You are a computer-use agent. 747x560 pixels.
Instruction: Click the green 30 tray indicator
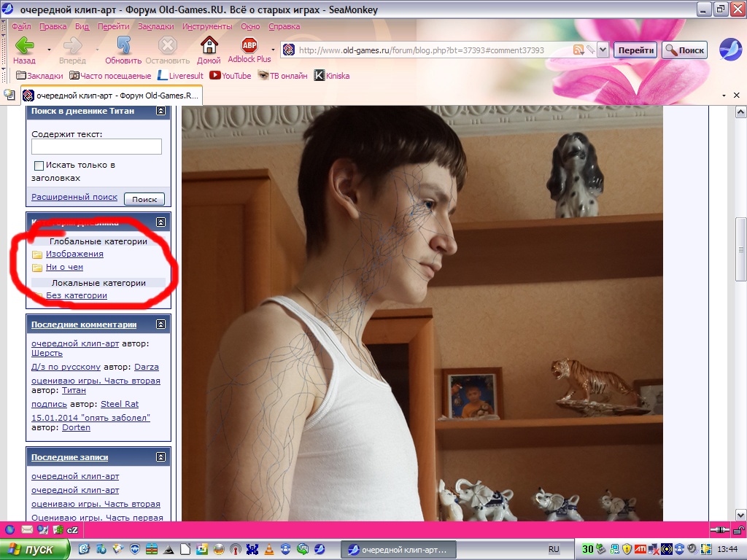click(x=588, y=549)
